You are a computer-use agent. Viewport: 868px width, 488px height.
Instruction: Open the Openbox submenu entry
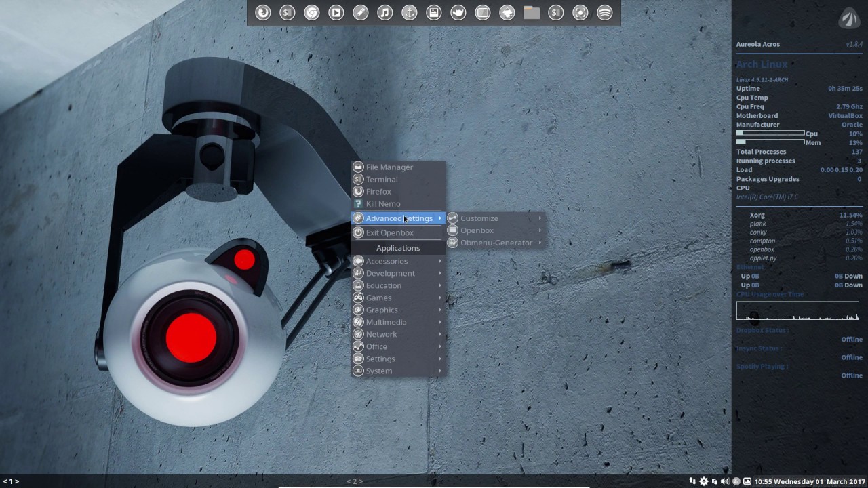496,230
